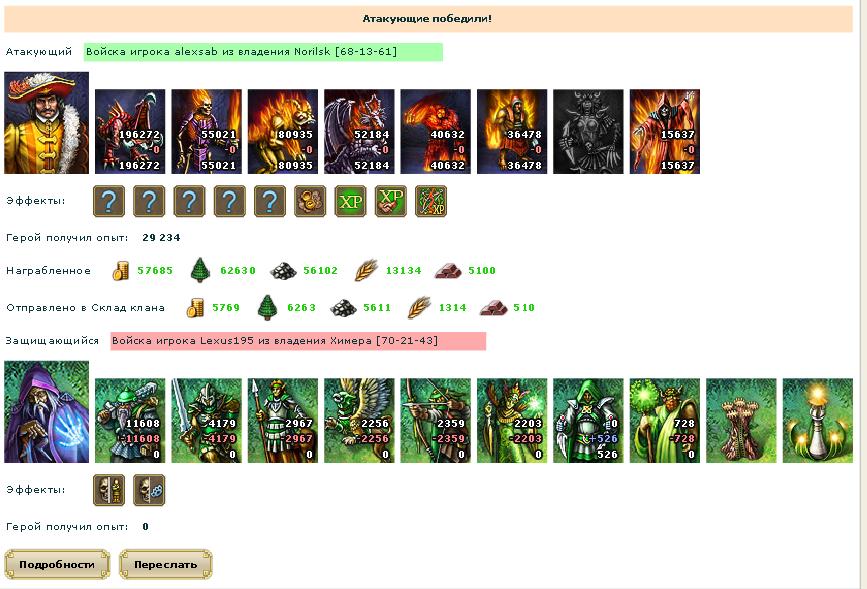Open defender Lexus195 Химера army link
The image size is (867, 589).
298,341
